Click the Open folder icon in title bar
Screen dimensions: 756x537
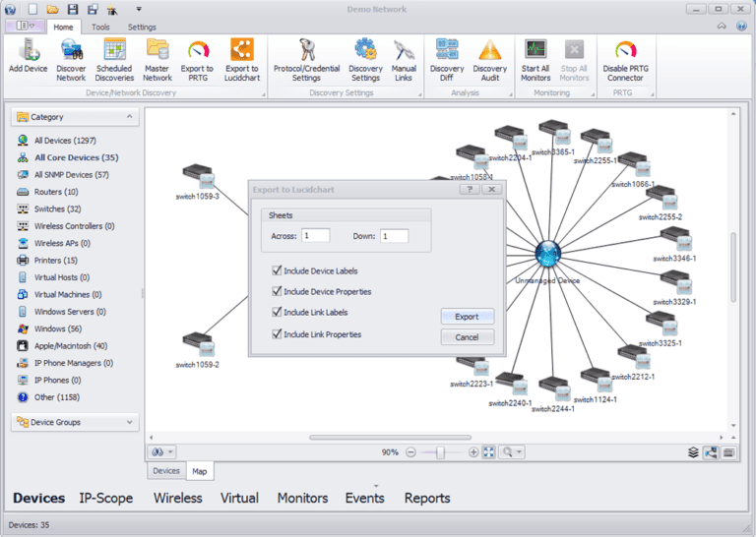(52, 9)
